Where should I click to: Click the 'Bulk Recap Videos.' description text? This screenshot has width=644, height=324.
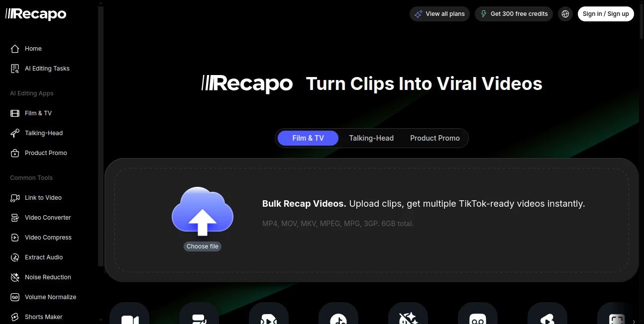pos(424,204)
